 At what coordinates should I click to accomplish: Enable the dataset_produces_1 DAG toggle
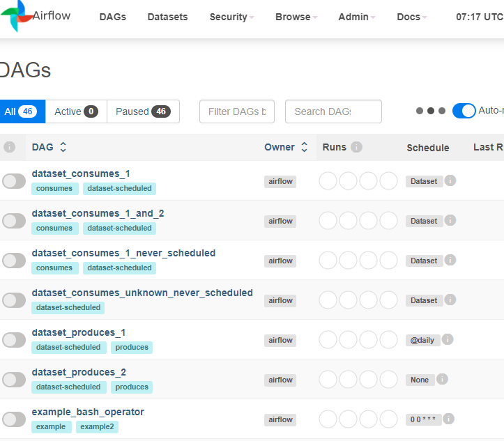pyautogui.click(x=14, y=340)
